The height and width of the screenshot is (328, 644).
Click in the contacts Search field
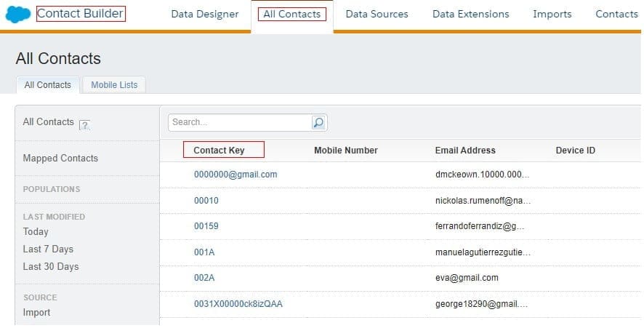(x=240, y=123)
